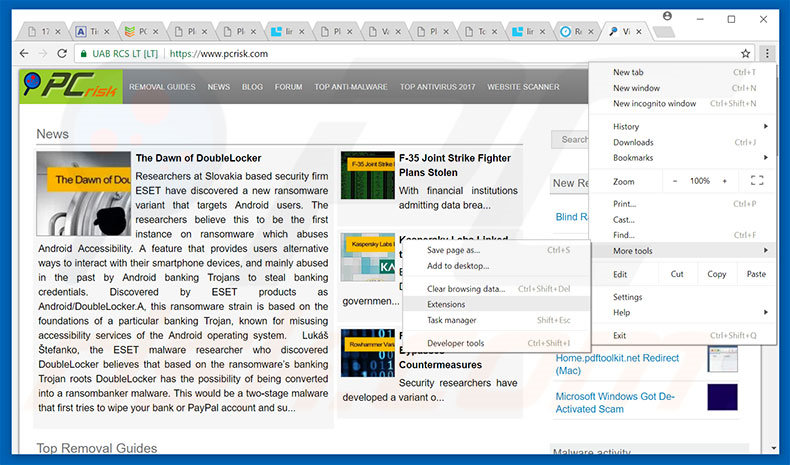Open the FORUM nav link
Image resolution: width=790 pixels, height=465 pixels.
tap(289, 87)
